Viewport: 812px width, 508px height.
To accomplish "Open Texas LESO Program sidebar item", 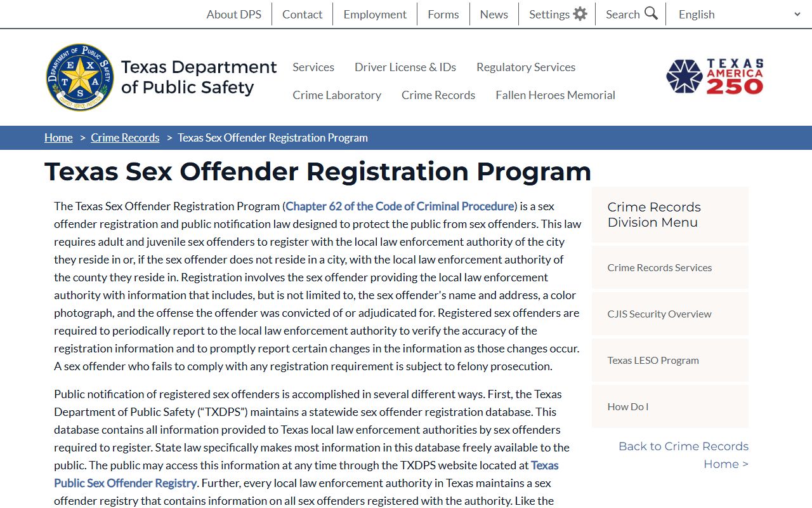I will [670, 360].
